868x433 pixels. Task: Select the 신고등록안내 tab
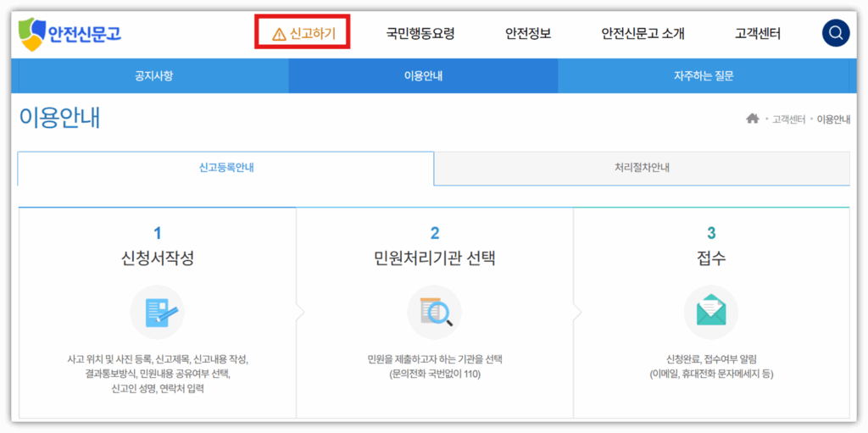[225, 169]
